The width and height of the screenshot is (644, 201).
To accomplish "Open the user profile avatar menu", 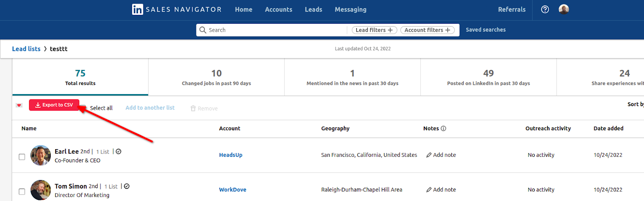I will coord(564,9).
